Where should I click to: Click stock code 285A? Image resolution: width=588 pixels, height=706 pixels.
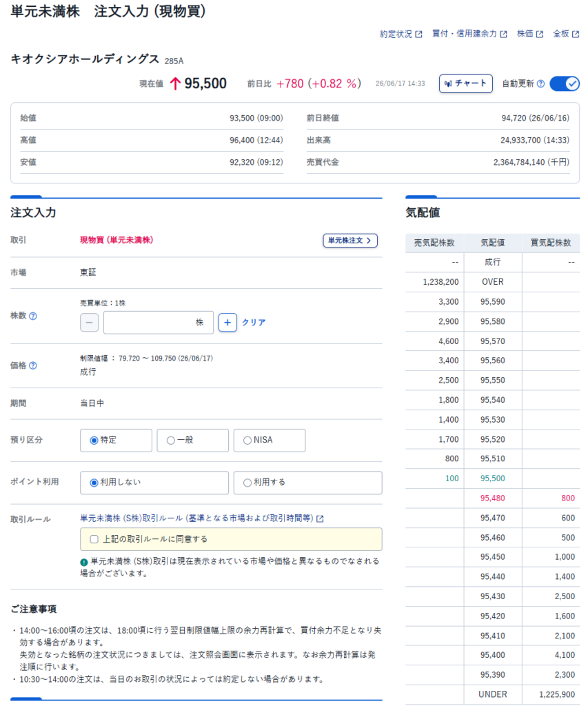174,61
